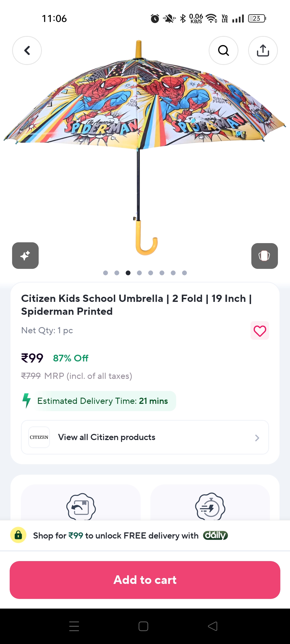Tap the AI sparkle icon on image
The width and height of the screenshot is (290, 644).
pyautogui.click(x=25, y=255)
